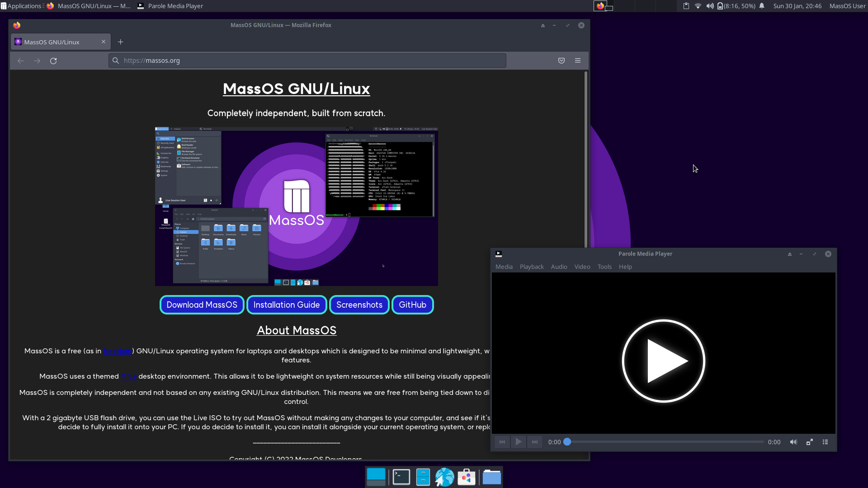Click Parole window shade-up titlebar button

tap(790, 254)
